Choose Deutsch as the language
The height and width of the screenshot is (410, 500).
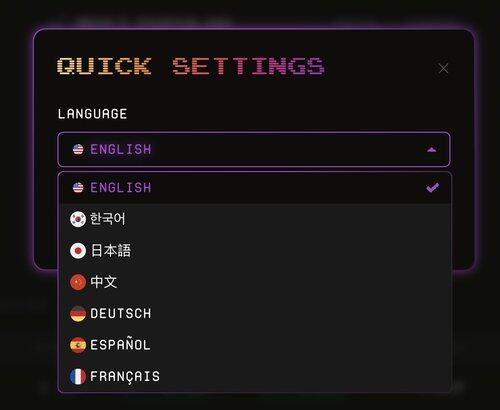(x=255, y=314)
